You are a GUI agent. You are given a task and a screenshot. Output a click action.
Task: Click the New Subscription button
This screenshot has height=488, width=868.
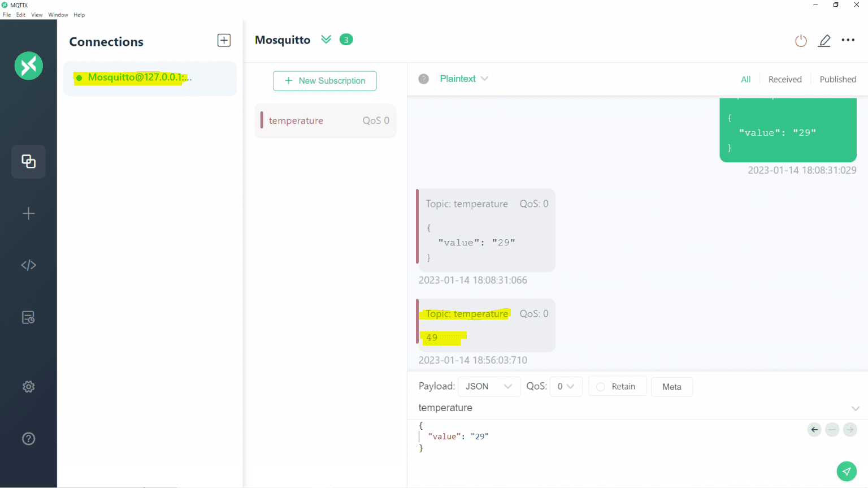click(324, 81)
